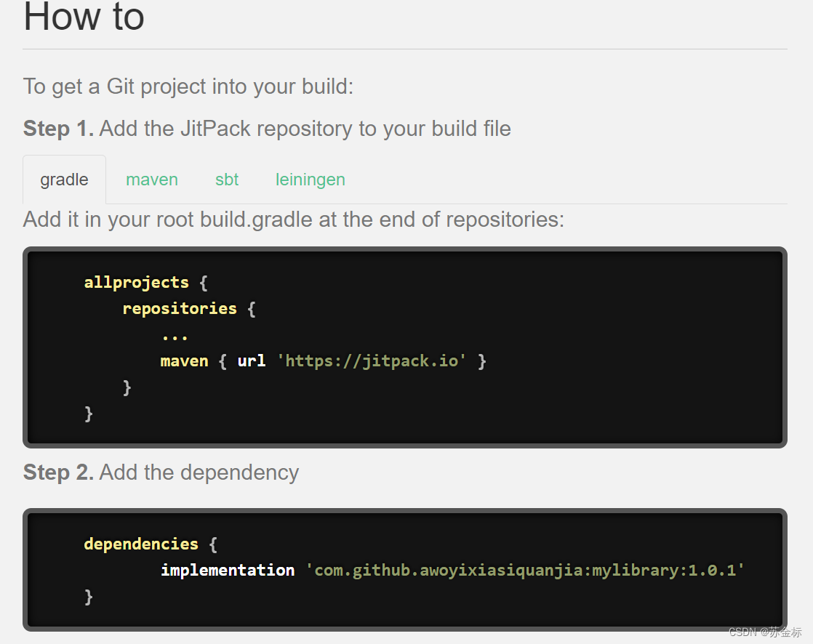The height and width of the screenshot is (644, 813).
Task: Switch to the maven tab
Action: coord(152,180)
